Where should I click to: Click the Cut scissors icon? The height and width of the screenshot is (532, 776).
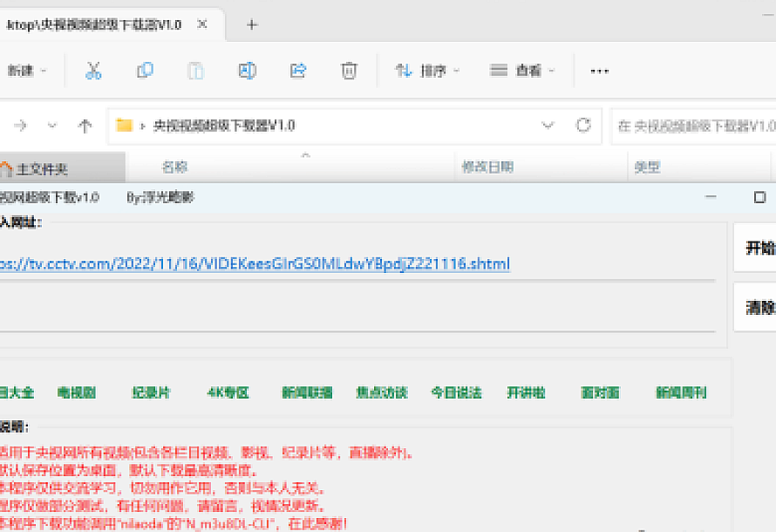93,71
